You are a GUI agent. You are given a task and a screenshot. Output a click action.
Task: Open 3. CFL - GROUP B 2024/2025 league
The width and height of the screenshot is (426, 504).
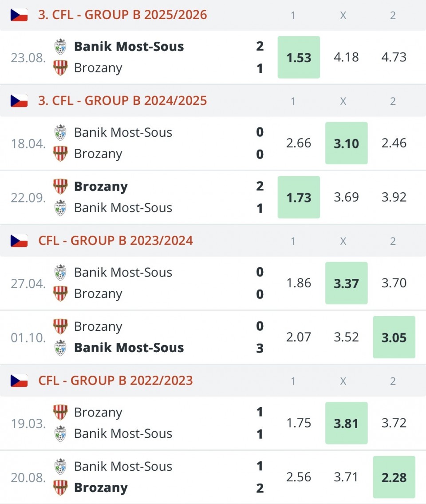tap(122, 101)
